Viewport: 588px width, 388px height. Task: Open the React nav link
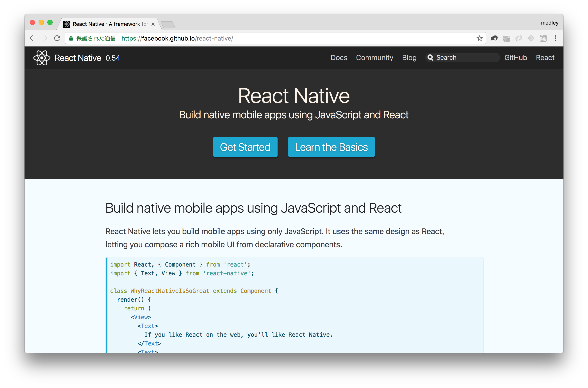click(x=545, y=58)
